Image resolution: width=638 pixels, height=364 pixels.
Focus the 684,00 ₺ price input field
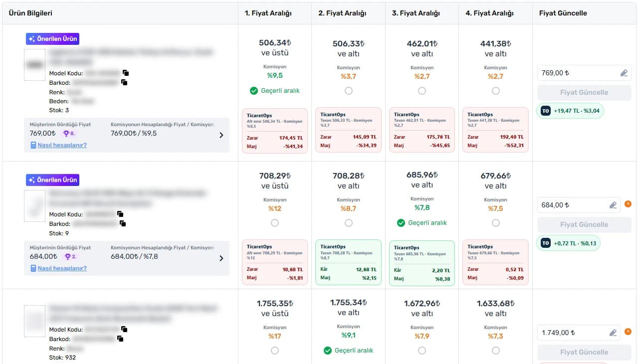579,205
